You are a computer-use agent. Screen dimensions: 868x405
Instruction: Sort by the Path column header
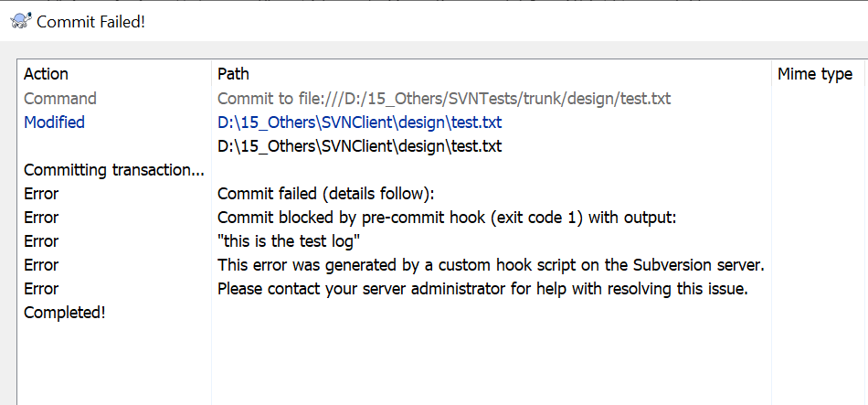[x=233, y=74]
